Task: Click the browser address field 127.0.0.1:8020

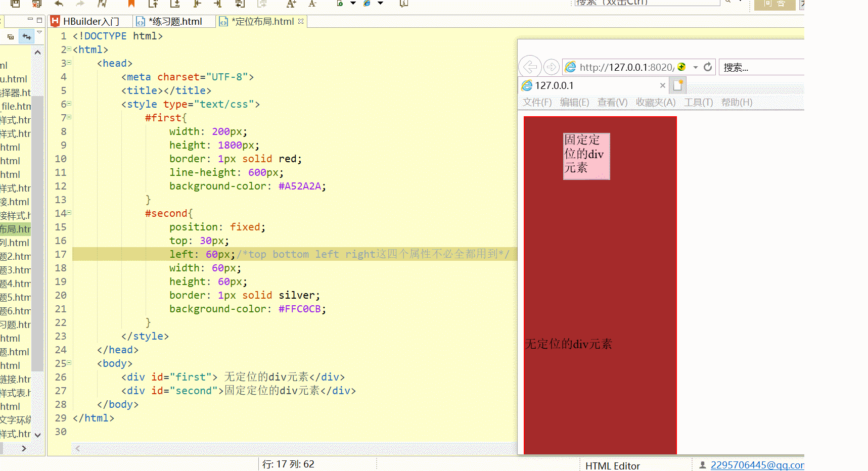Action: [627, 67]
